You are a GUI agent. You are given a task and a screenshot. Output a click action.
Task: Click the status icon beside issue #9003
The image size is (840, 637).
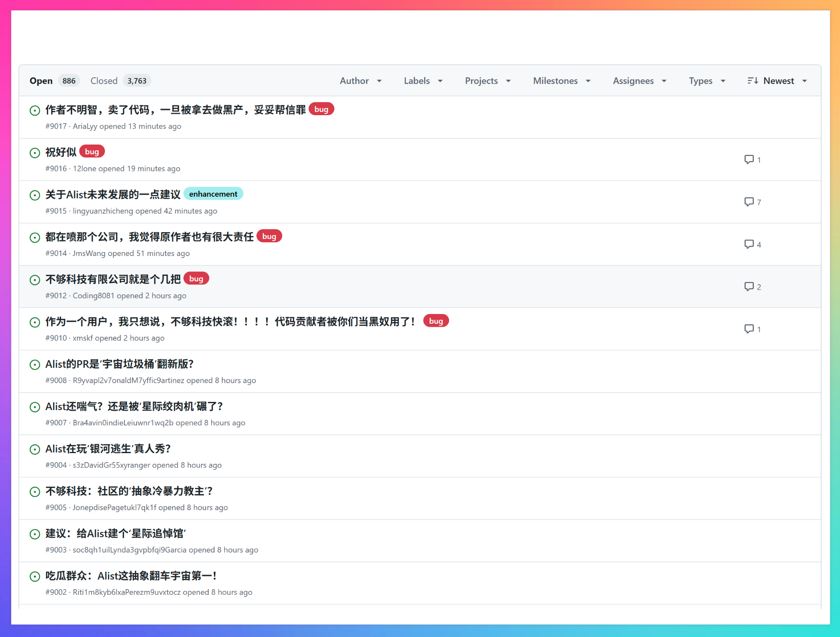pos(35,534)
